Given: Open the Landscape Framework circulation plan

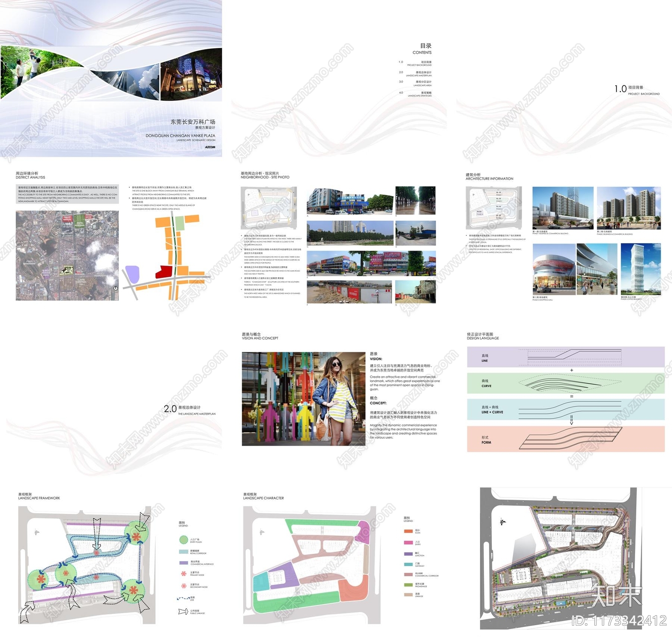Looking at the screenshot, I should coord(87,565).
